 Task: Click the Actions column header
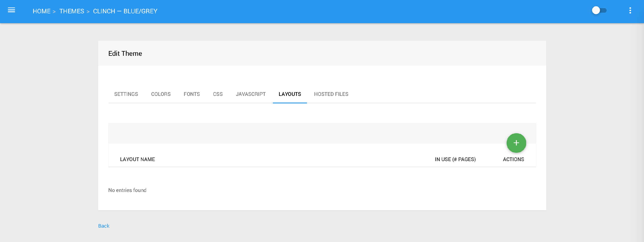point(513,159)
